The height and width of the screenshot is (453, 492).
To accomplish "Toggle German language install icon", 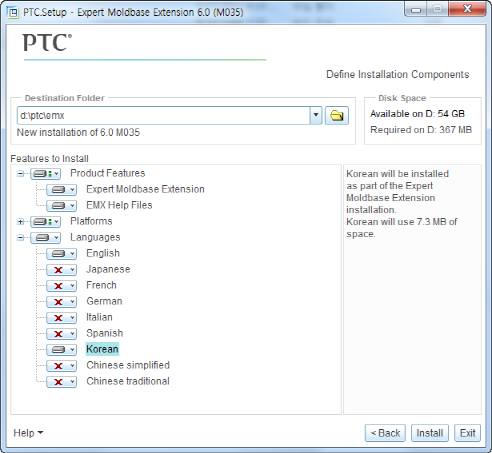I will coord(62,301).
